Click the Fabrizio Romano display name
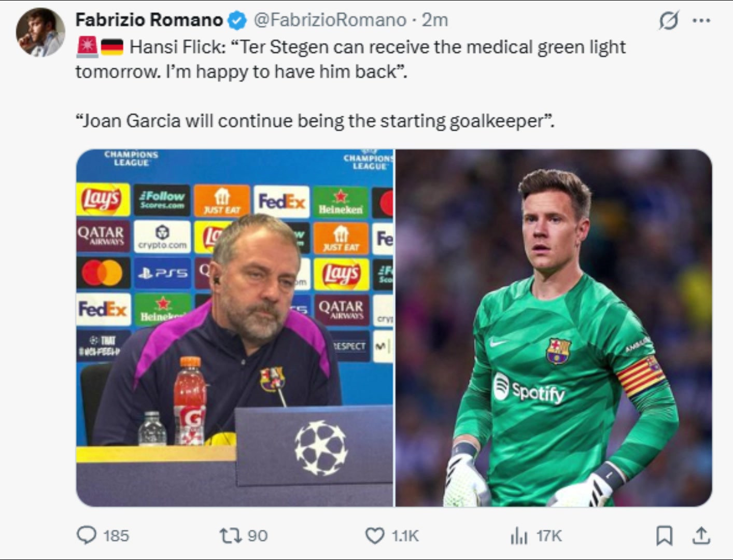Viewport: 733px width, 560px height. click(x=149, y=20)
